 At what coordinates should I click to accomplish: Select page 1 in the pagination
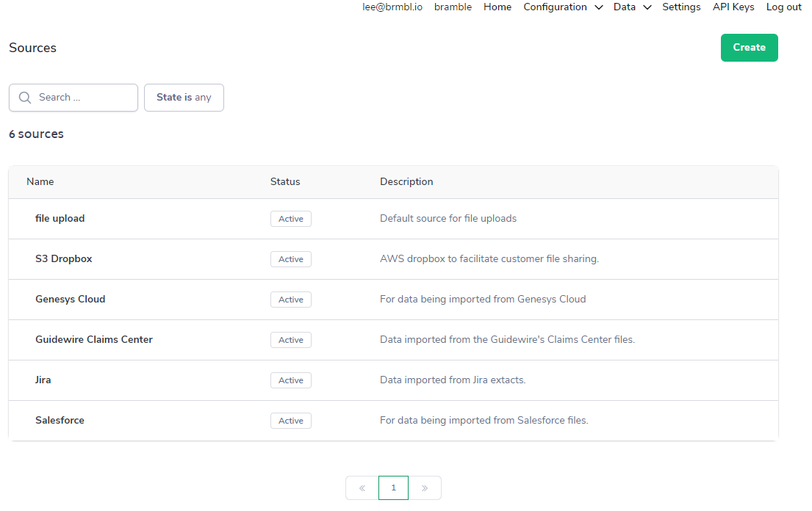[x=393, y=488]
